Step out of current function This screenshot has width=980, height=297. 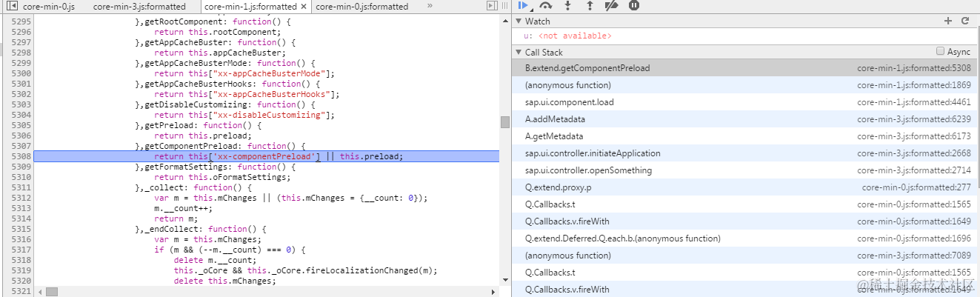[x=590, y=6]
